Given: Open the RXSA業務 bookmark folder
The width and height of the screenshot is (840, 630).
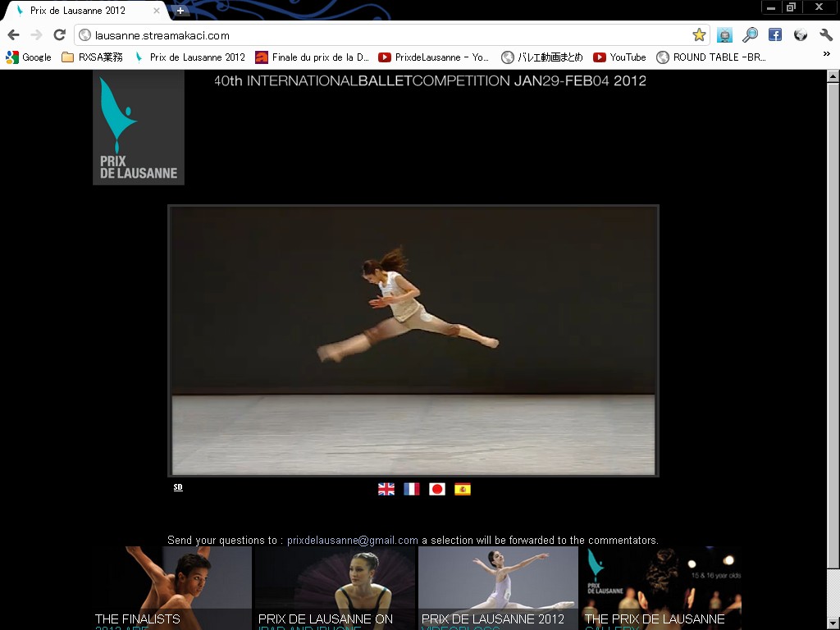Looking at the screenshot, I should (x=92, y=57).
